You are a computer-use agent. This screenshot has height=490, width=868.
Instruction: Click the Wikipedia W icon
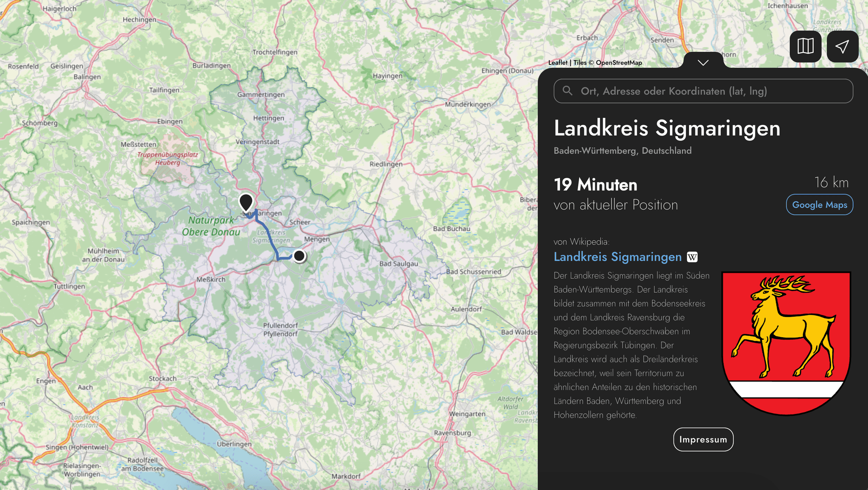pos(692,257)
